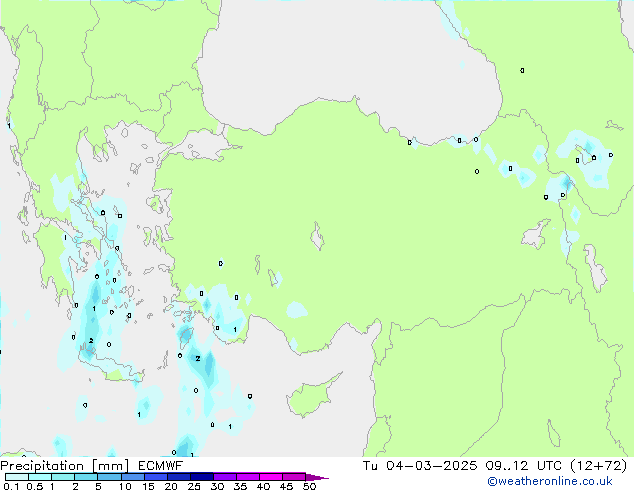Click the "[mm]" unit label

110,466
